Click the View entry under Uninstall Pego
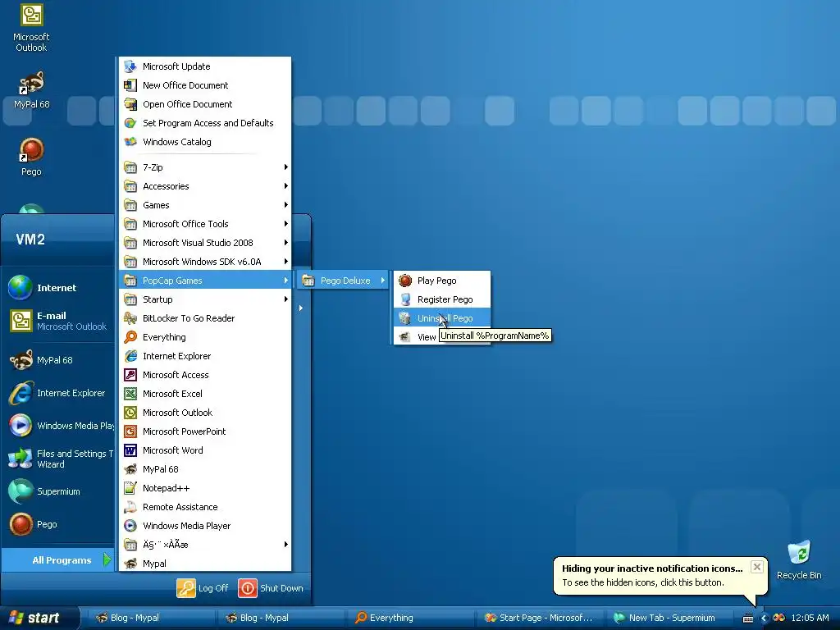Viewport: 840px width, 630px height. pos(418,337)
